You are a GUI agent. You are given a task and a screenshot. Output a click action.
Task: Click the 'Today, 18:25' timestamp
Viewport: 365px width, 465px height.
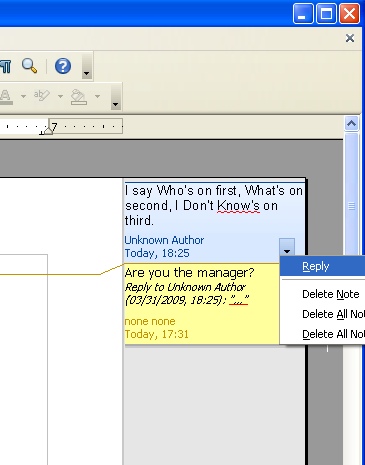point(157,253)
